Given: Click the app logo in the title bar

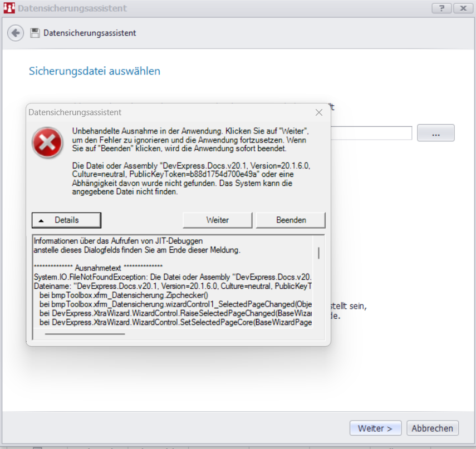Looking at the screenshot, I should 10,8.
